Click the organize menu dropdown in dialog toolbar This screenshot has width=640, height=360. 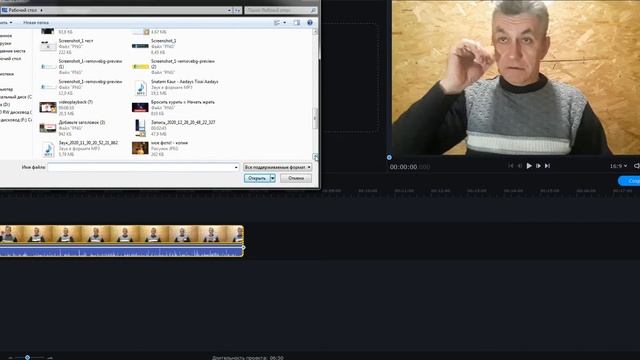coord(7,22)
